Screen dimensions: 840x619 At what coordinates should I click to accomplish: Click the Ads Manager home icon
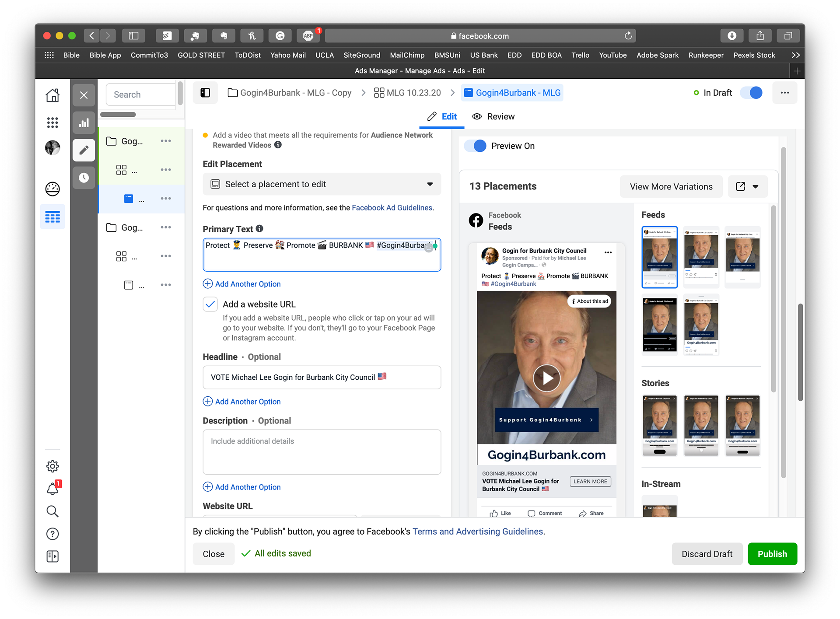coord(52,95)
